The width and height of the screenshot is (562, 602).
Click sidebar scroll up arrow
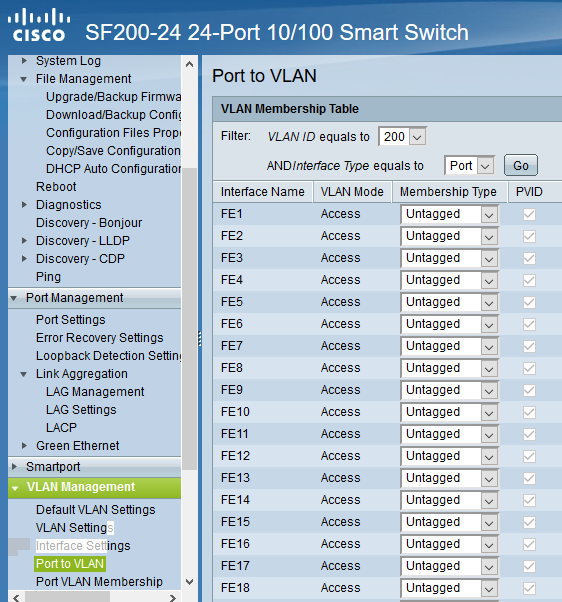189,64
